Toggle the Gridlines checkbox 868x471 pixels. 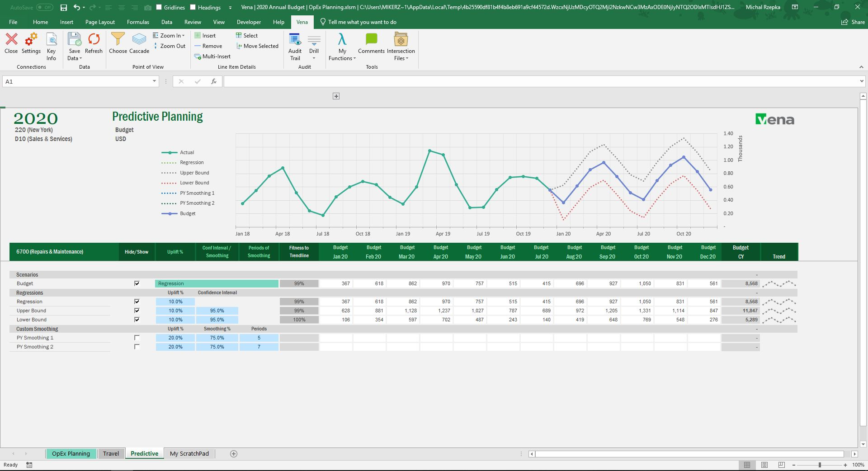click(x=159, y=7)
